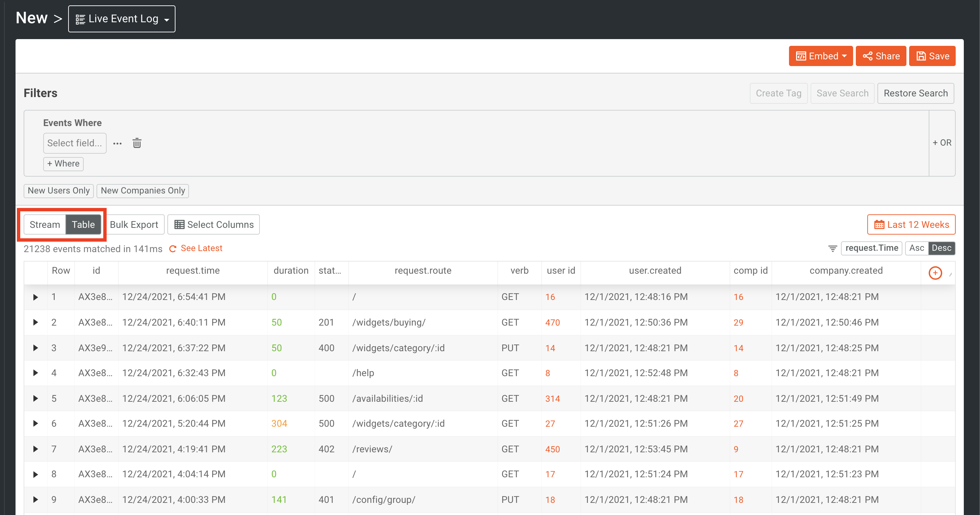Delete the filter with trash icon
This screenshot has width=980, height=515.
137,143
